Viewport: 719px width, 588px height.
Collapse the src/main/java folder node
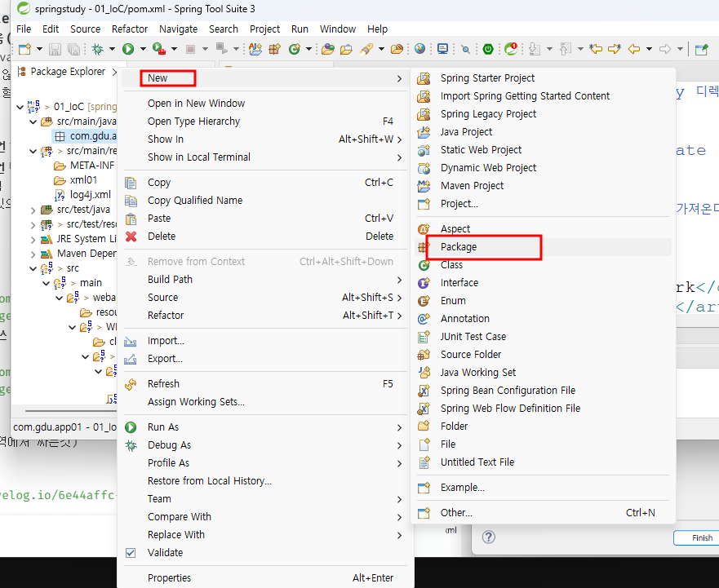pyautogui.click(x=33, y=122)
